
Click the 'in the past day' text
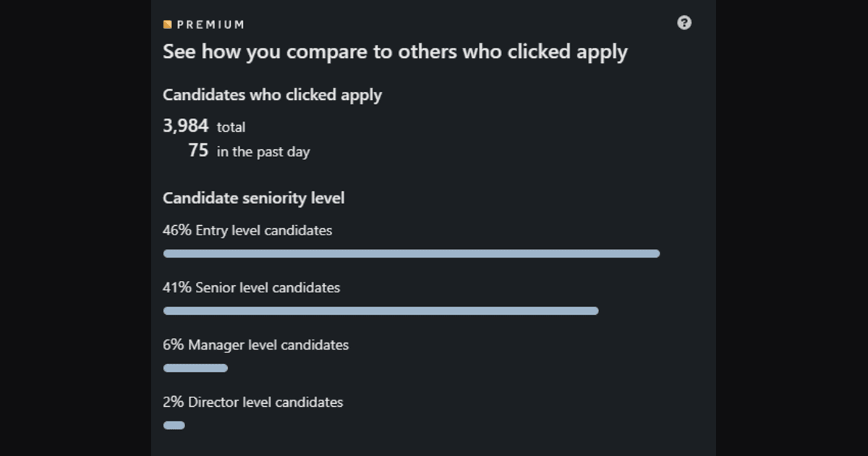(x=263, y=152)
